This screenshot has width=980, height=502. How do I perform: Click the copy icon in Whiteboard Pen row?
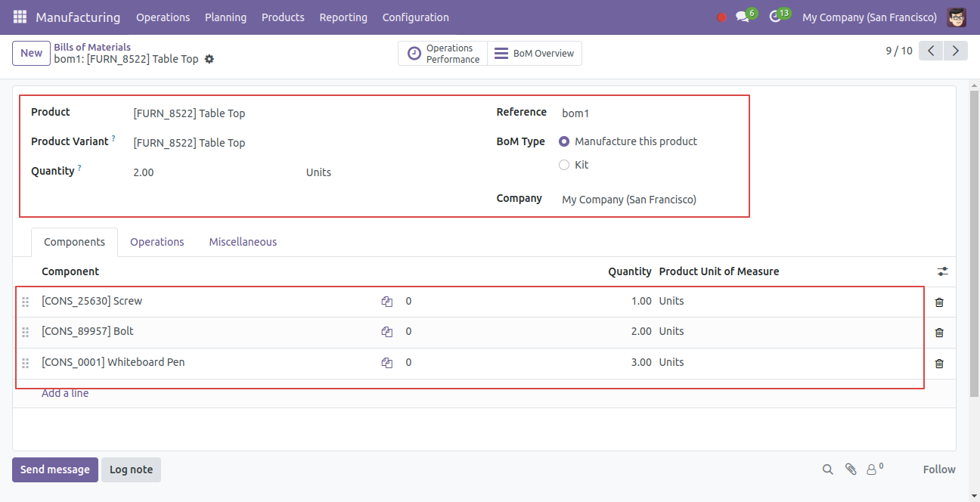click(387, 363)
